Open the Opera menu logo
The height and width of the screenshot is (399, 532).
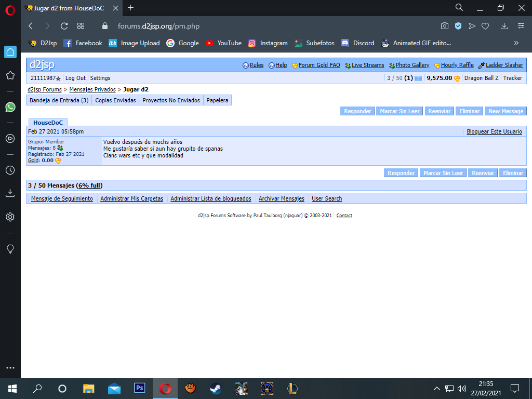pos(10,10)
